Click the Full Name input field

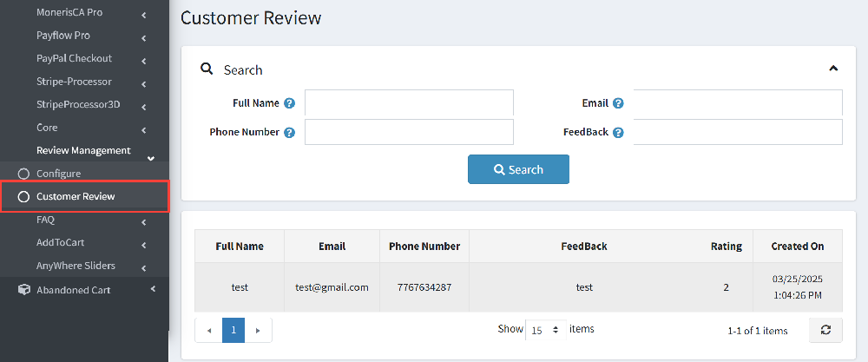pyautogui.click(x=409, y=103)
